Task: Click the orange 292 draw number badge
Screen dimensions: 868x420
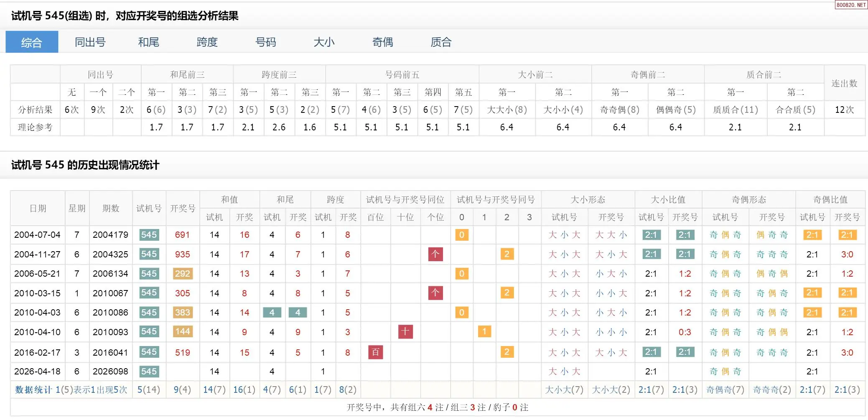Action: [182, 274]
